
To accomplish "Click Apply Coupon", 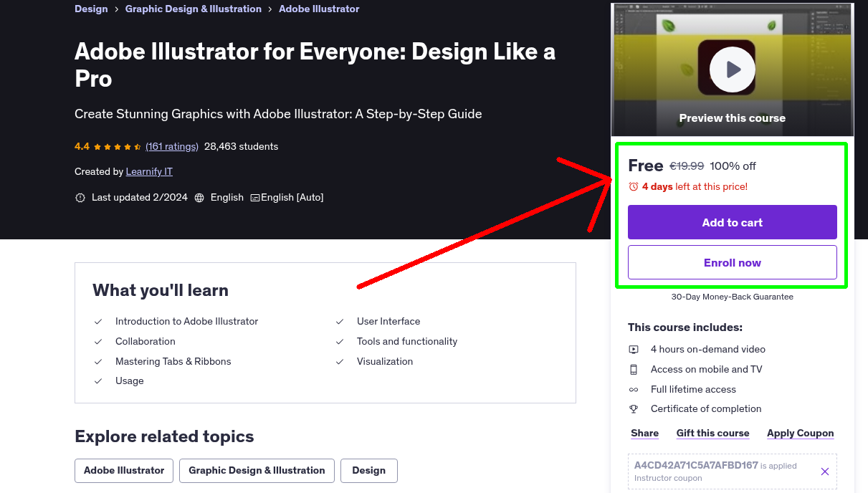I will coord(801,434).
